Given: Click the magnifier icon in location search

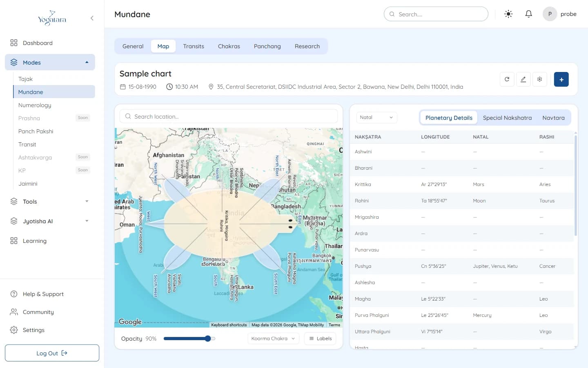Looking at the screenshot, I should pos(128,117).
